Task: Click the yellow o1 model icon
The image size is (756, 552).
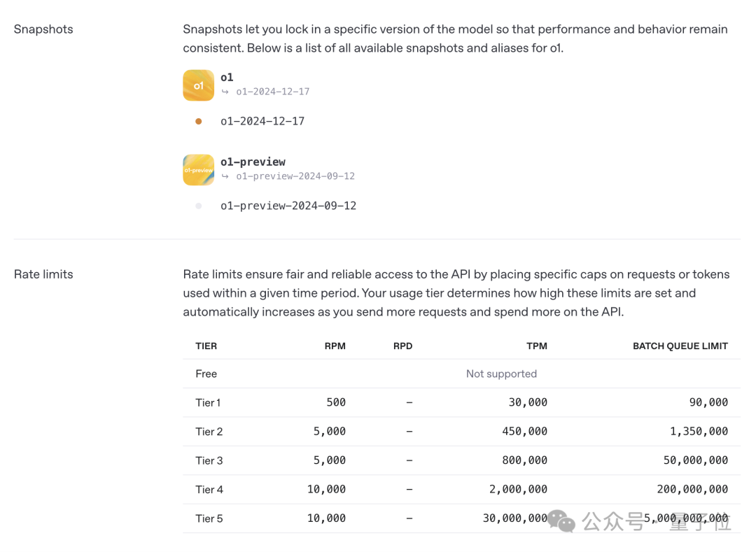Action: click(198, 85)
